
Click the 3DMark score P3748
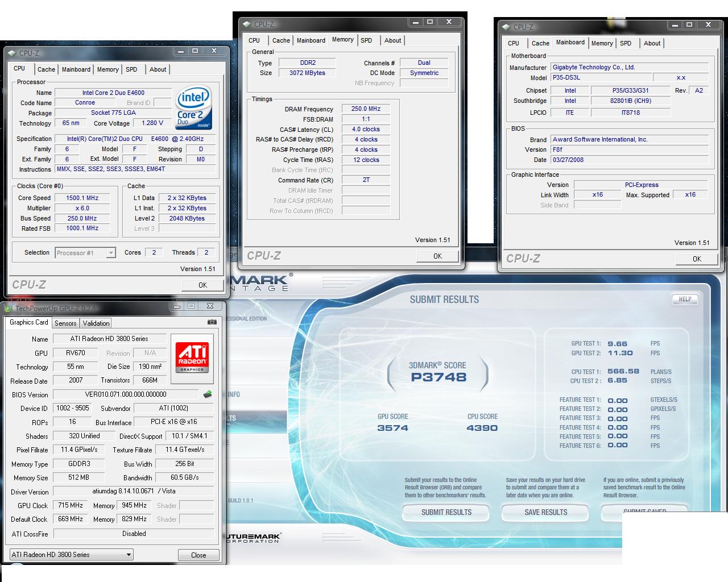point(438,377)
